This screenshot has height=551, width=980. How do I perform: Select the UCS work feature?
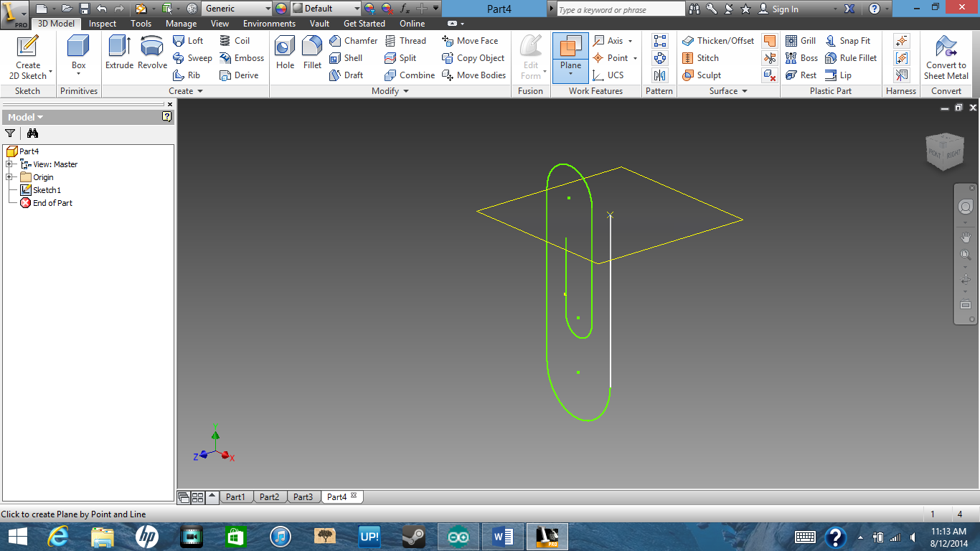tap(608, 75)
